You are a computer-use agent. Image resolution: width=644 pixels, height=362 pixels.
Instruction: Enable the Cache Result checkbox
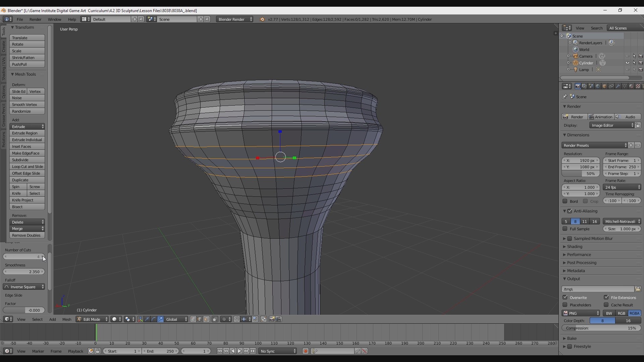click(x=606, y=305)
